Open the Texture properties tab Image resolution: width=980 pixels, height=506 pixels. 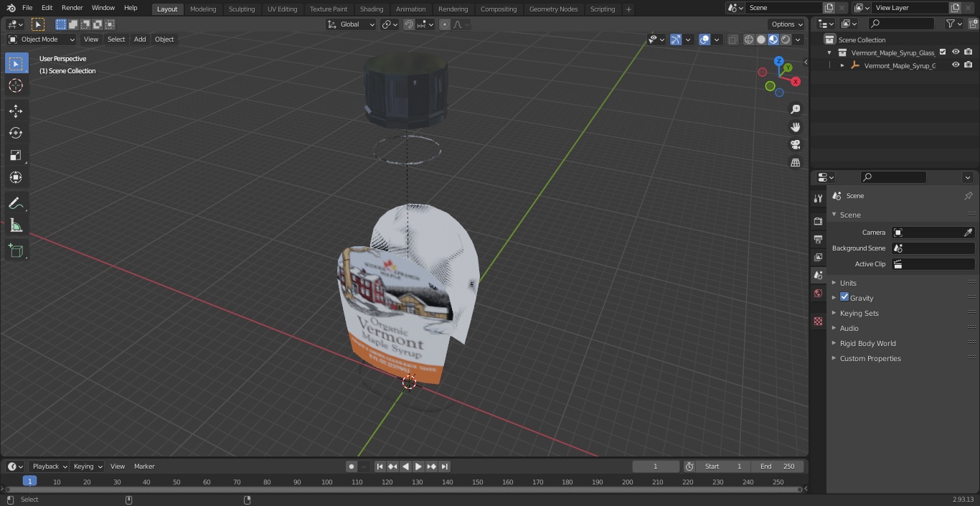click(818, 321)
